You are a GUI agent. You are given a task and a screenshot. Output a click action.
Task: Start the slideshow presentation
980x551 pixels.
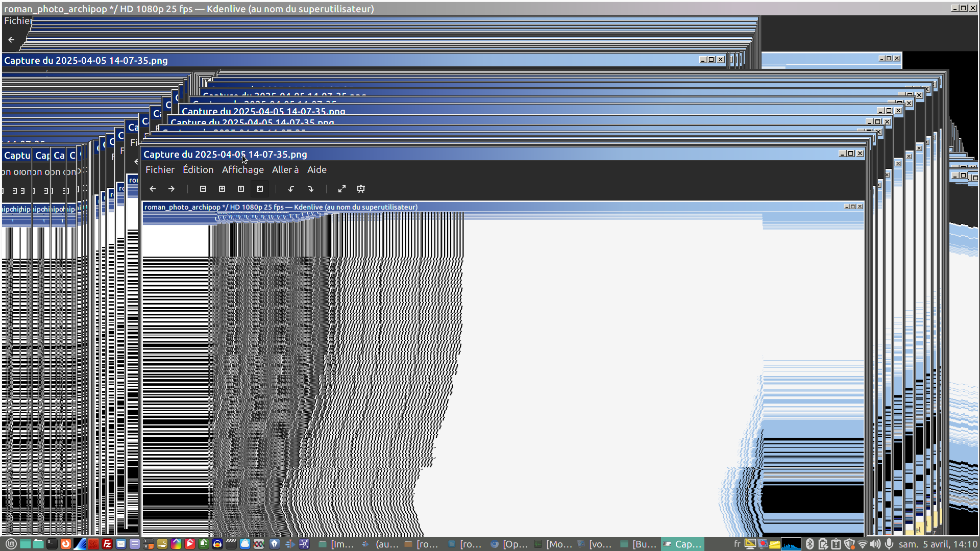coord(361,189)
